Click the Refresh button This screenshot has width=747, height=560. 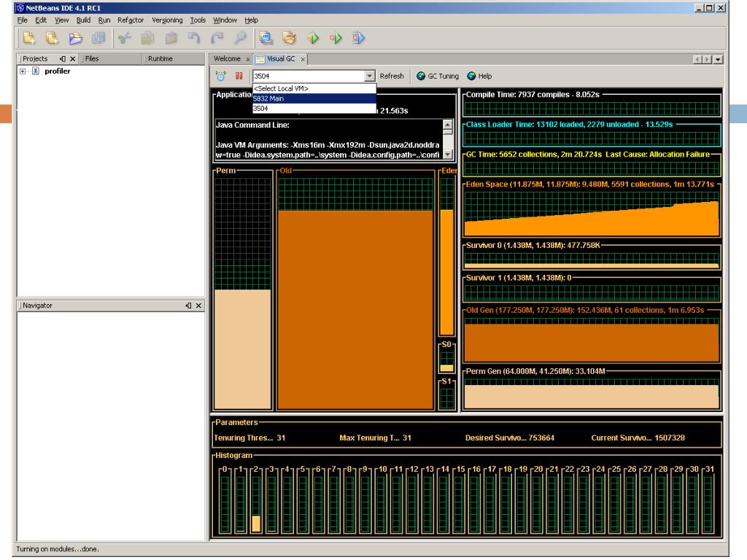(392, 76)
